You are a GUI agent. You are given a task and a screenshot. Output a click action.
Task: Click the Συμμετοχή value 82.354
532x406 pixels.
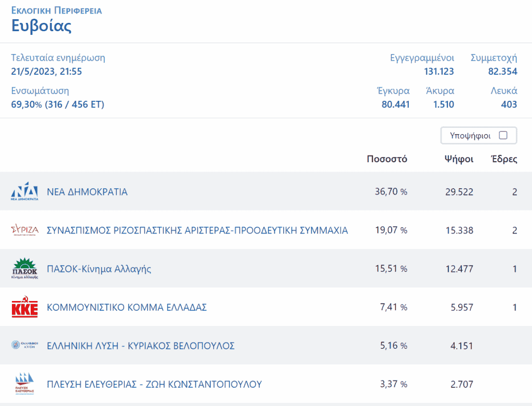tap(502, 71)
